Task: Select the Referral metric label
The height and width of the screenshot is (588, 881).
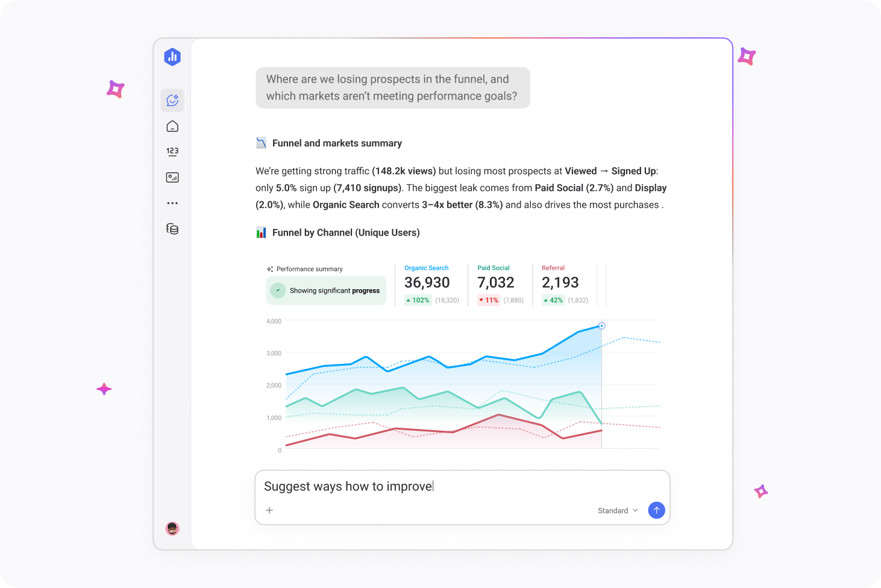Action: pyautogui.click(x=553, y=268)
